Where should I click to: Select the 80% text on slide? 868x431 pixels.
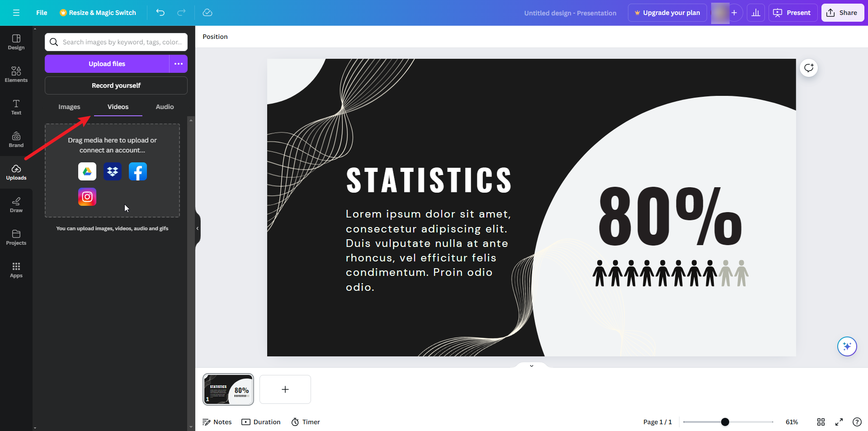[x=670, y=216]
